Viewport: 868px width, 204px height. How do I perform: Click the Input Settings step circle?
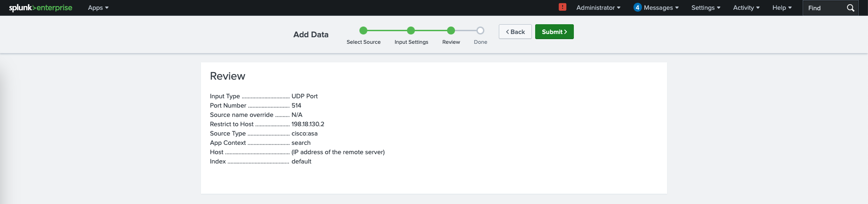pos(411,31)
